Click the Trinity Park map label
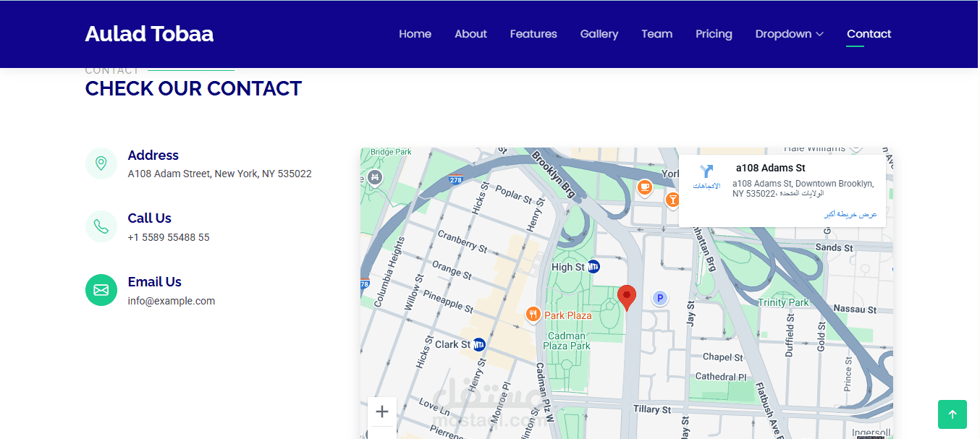This screenshot has height=439, width=980. click(783, 302)
